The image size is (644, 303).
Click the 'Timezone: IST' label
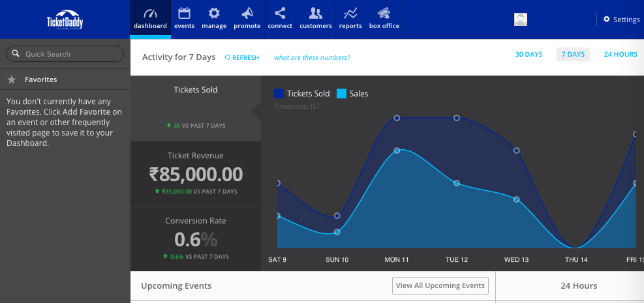point(297,107)
